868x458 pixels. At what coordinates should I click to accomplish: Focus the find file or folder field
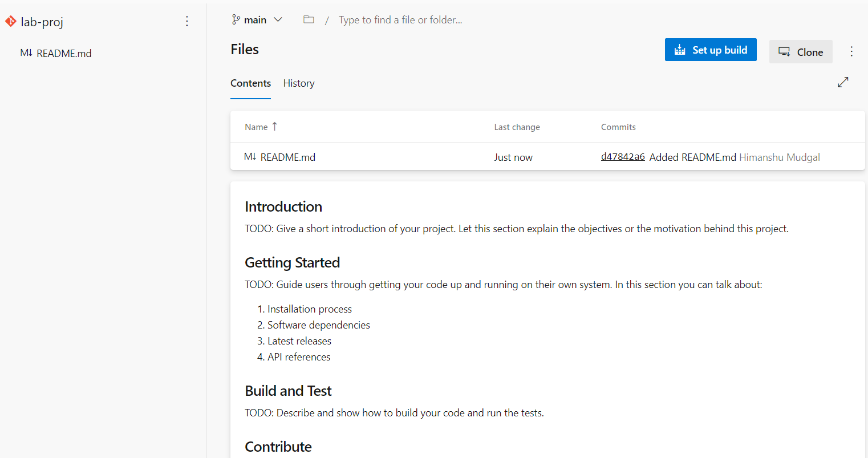(x=400, y=20)
